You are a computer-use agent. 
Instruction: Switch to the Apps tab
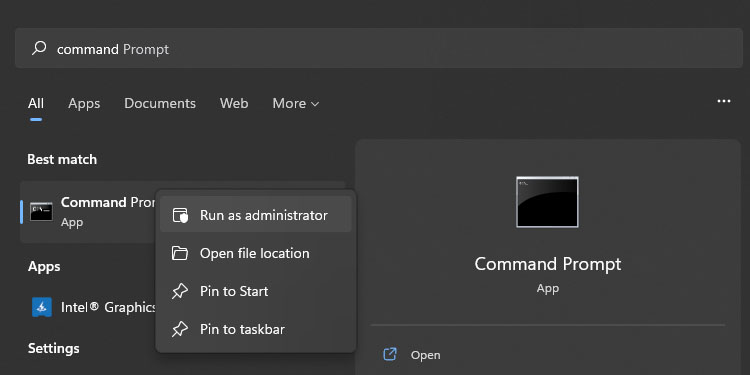[x=84, y=103]
